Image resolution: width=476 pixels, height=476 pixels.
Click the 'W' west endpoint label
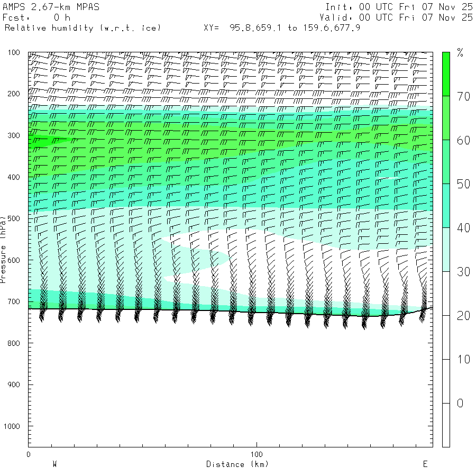pyautogui.click(x=54, y=464)
